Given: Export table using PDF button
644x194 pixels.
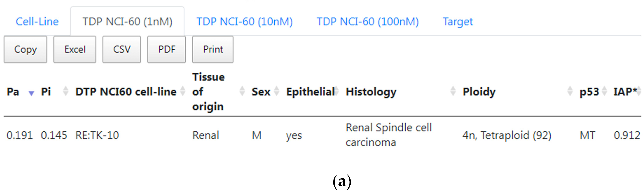Looking at the screenshot, I should click(167, 50).
